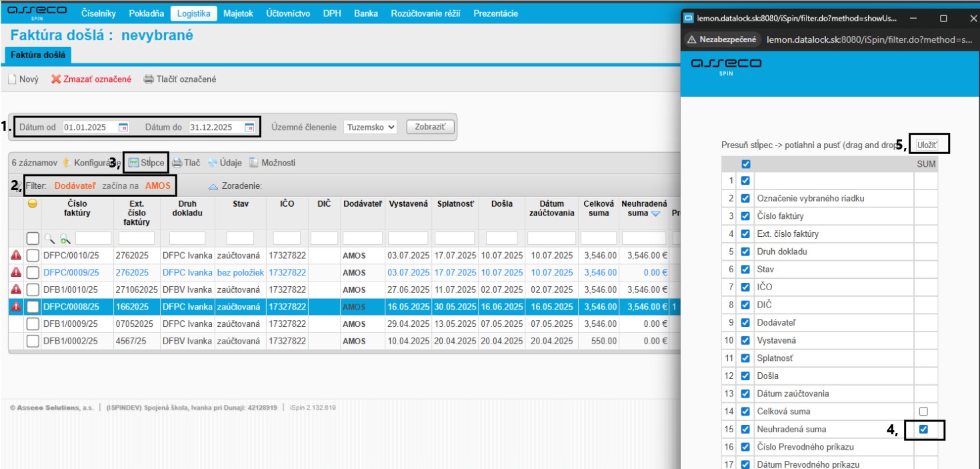Click the red X Zmazať označené icon
This screenshot has height=469, width=980.
(x=56, y=79)
